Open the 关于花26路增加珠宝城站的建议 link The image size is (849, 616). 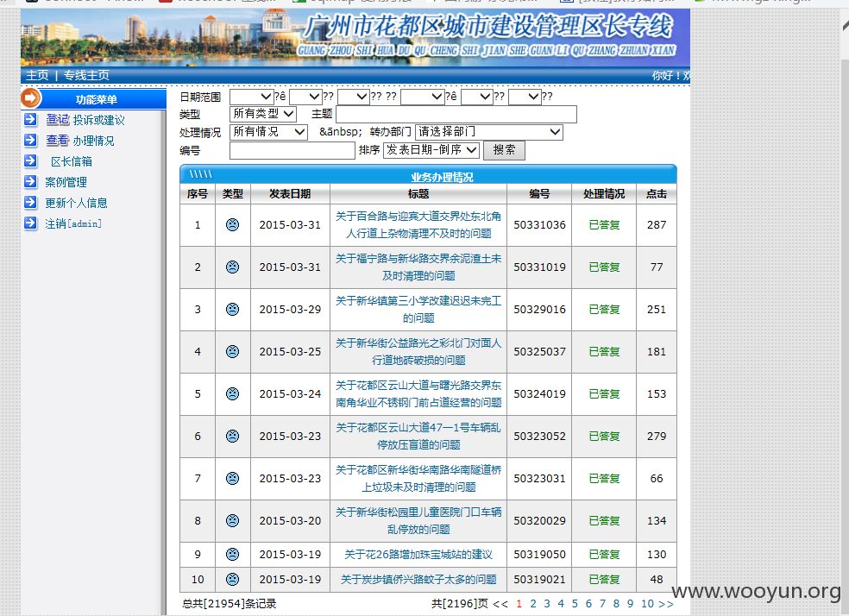pos(418,554)
